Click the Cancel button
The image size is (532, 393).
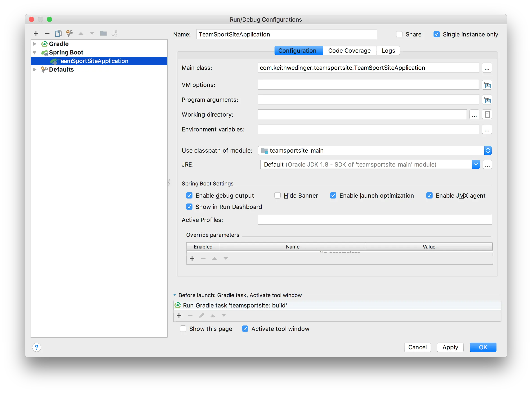[417, 347]
